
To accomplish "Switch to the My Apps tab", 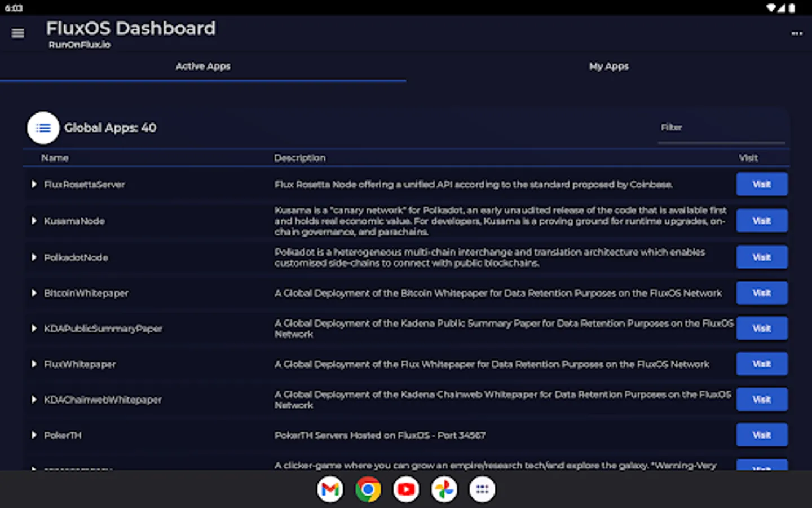I will pyautogui.click(x=609, y=67).
